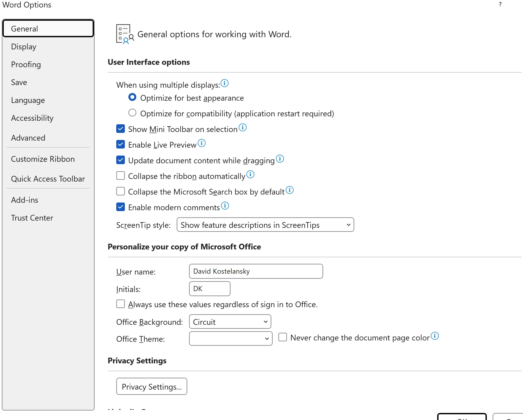Image resolution: width=523 pixels, height=420 pixels.
Task: Click info icon beside Enable Live Preview
Action: tap(201, 143)
